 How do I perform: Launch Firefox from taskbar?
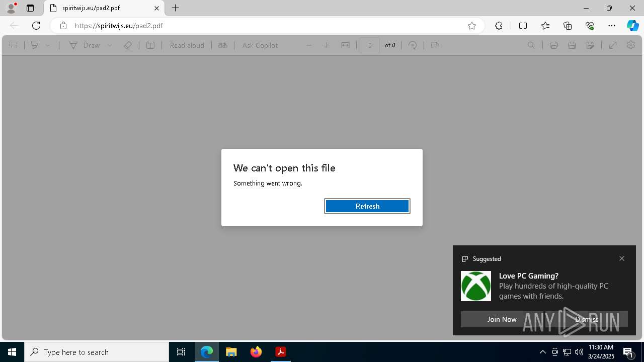pos(256,352)
